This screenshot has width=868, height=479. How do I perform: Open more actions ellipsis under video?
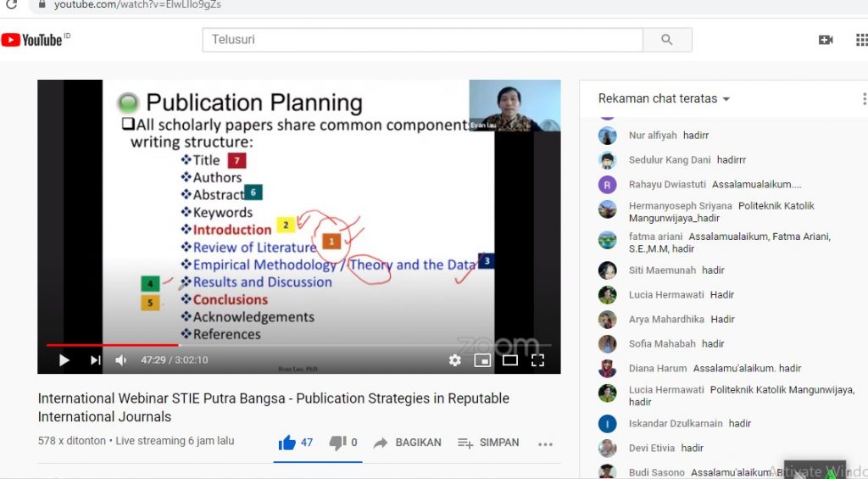[x=545, y=443]
